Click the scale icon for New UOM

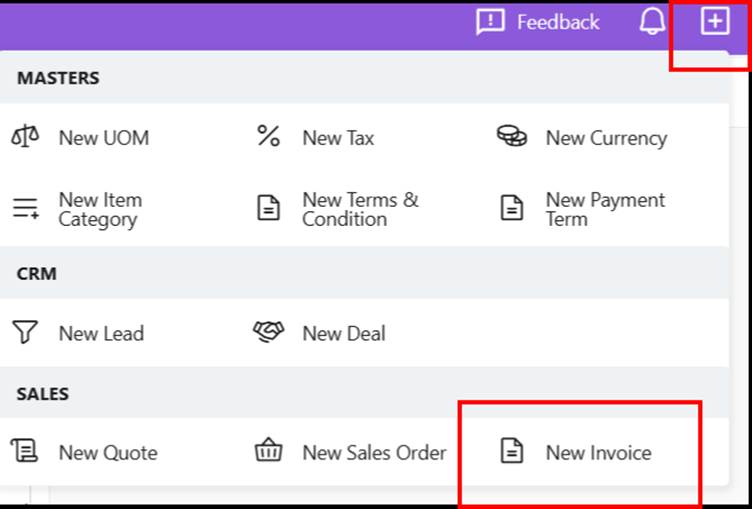coord(25,138)
